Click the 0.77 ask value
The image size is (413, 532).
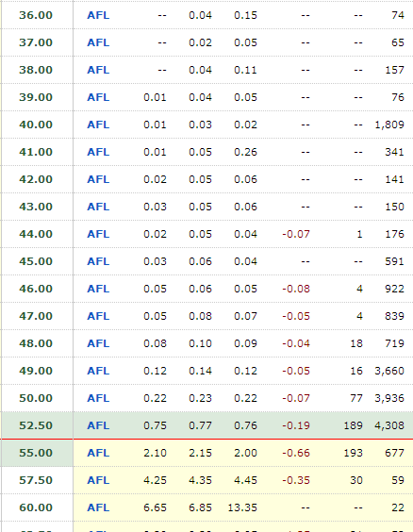click(201, 425)
